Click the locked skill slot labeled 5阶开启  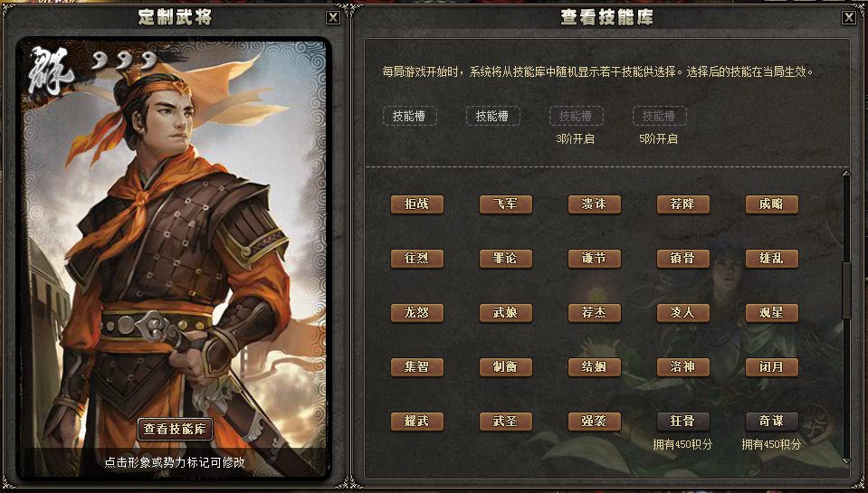pos(659,116)
